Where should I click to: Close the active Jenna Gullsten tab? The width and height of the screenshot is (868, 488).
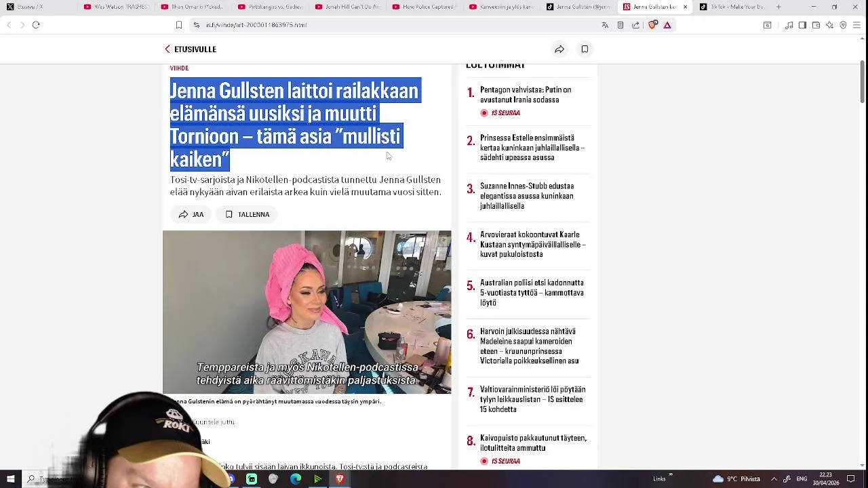coord(685,7)
